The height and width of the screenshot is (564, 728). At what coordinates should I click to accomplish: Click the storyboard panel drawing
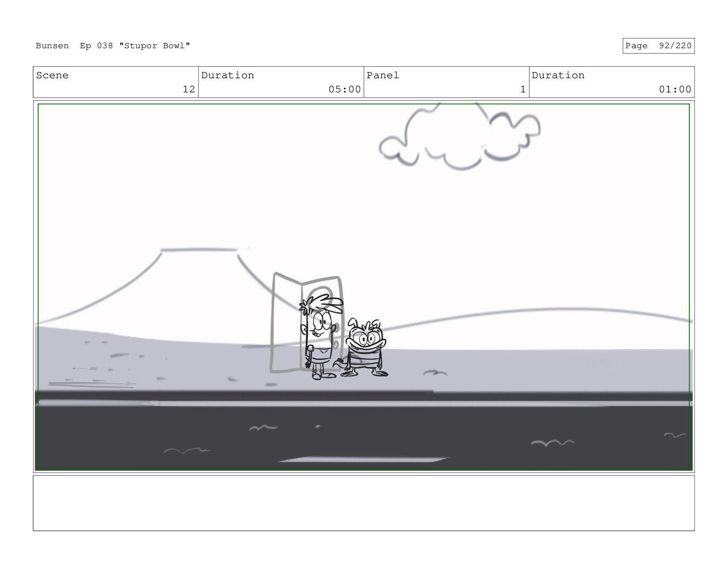364,286
